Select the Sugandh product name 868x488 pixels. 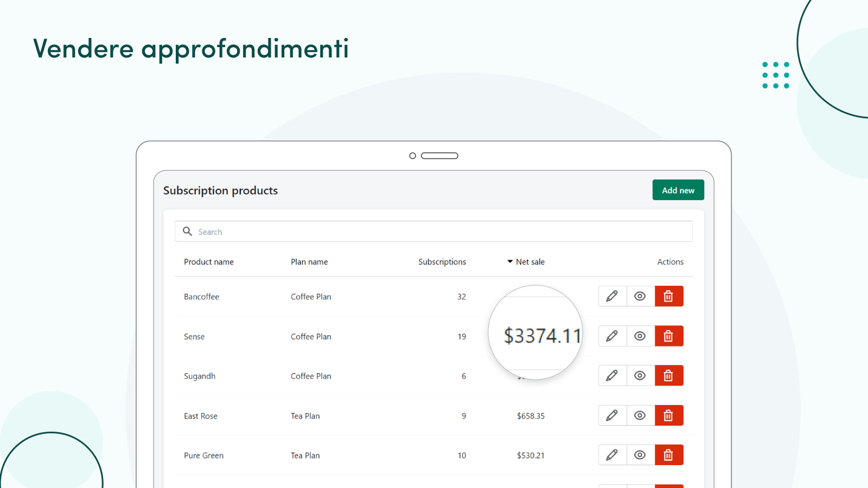pyautogui.click(x=200, y=376)
